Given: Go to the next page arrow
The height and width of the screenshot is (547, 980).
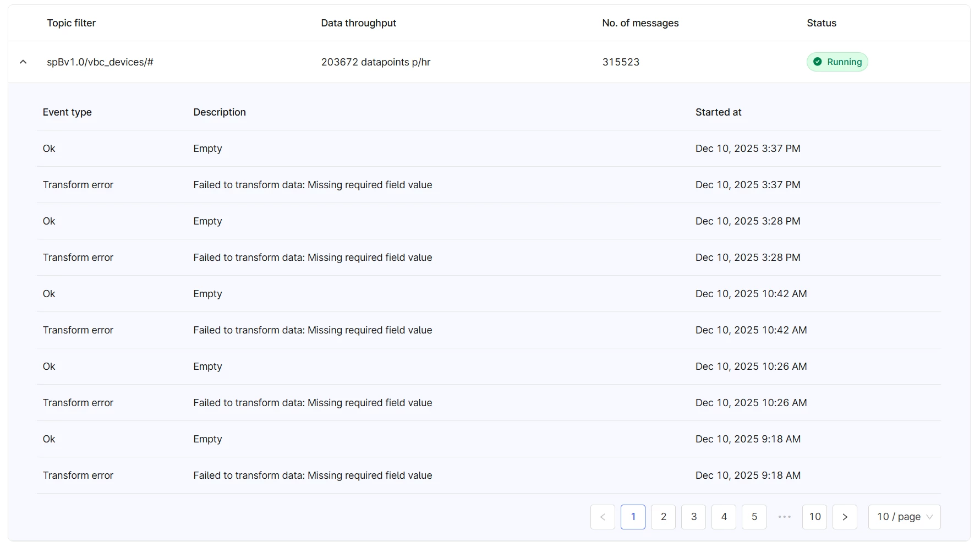Looking at the screenshot, I should pyautogui.click(x=845, y=517).
